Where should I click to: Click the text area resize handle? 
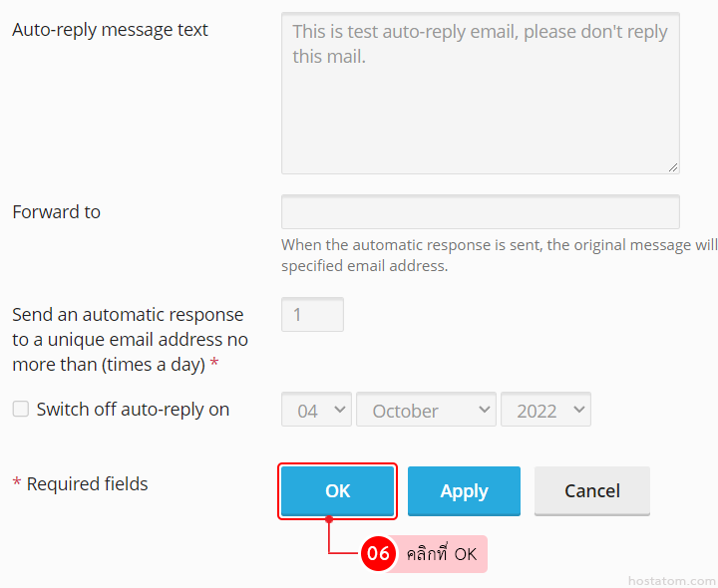pyautogui.click(x=673, y=167)
